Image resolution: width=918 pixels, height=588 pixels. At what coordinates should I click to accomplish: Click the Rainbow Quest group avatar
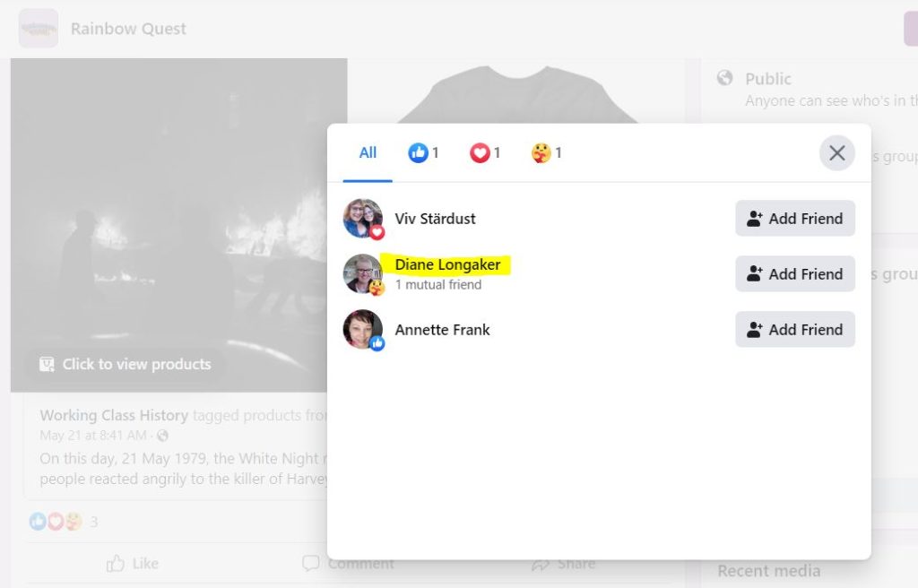click(x=39, y=28)
